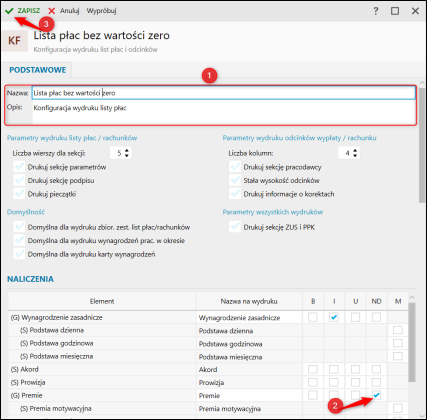Toggle Domyślna dla wydruku karty wynagrodzeń checkbox
Viewport: 427px width, 420px height.
pos(19,254)
